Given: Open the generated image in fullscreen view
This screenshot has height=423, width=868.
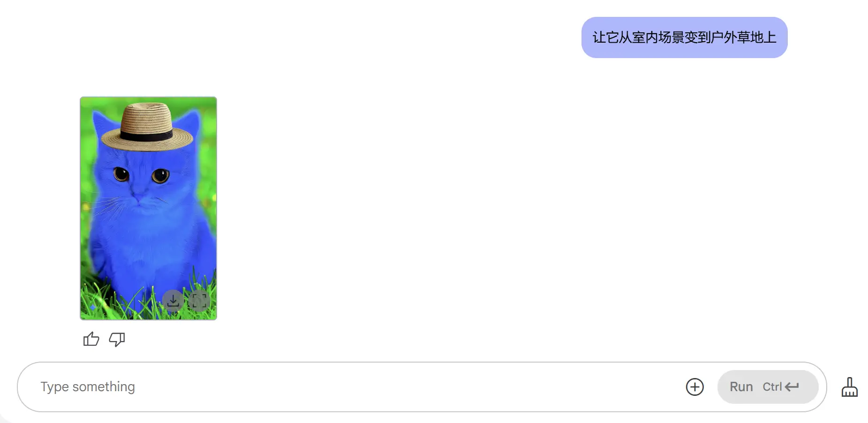Looking at the screenshot, I should [199, 301].
